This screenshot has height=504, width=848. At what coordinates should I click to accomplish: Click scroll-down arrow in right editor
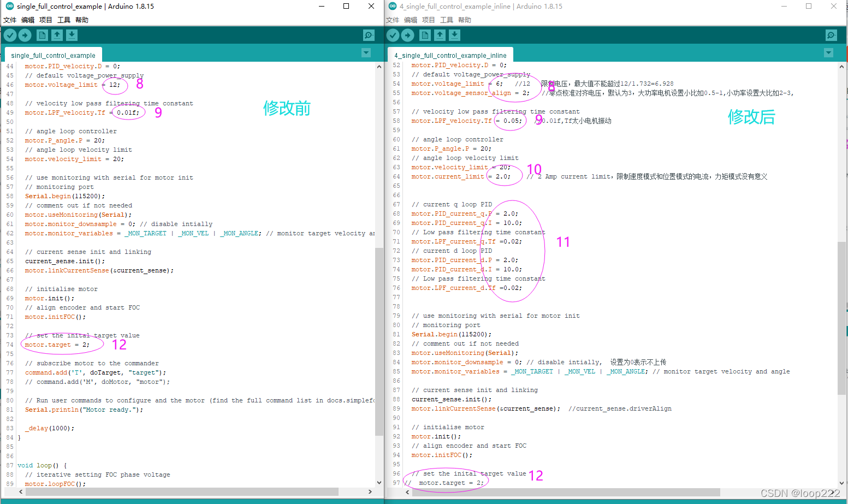pyautogui.click(x=841, y=483)
